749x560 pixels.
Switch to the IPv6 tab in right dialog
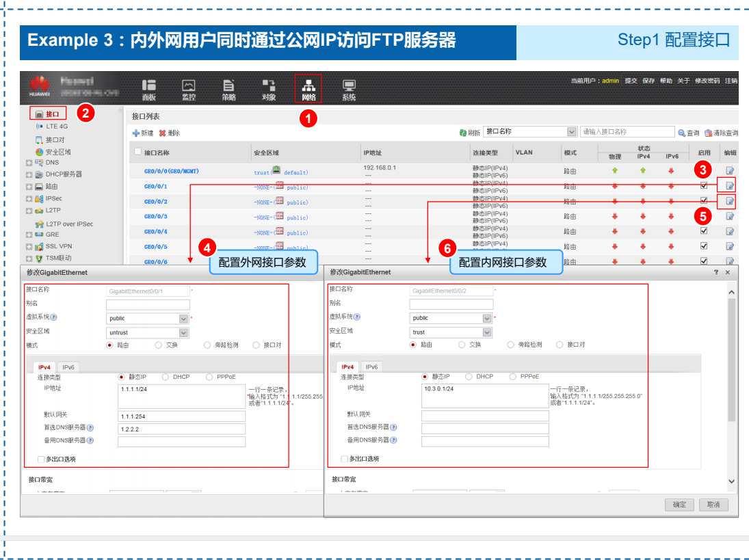coord(371,366)
